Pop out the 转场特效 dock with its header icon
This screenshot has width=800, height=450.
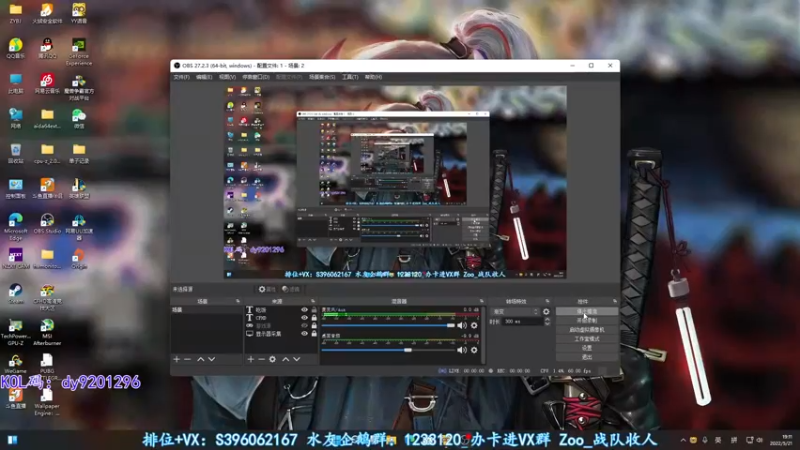coord(547,302)
